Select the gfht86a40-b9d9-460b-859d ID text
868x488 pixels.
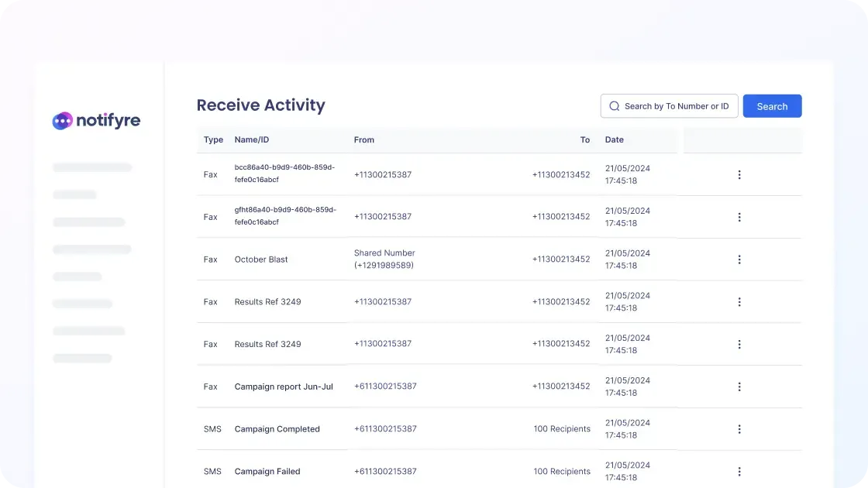coord(285,216)
